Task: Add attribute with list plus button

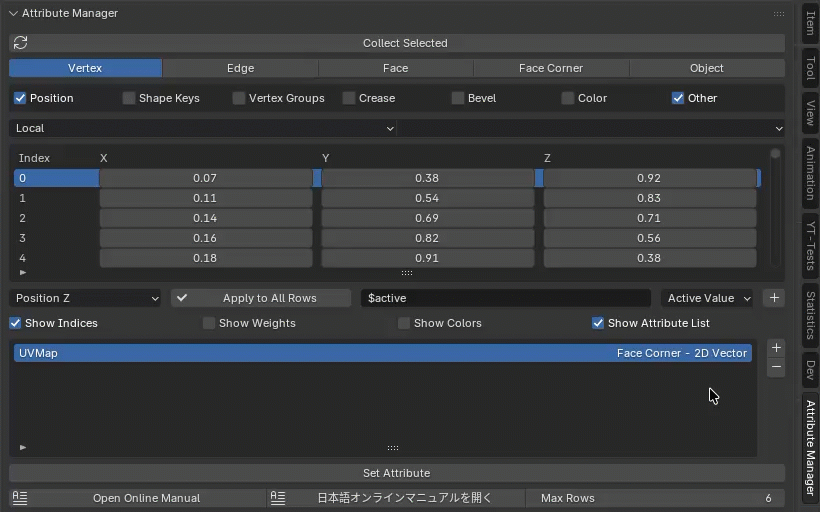Action: click(776, 348)
